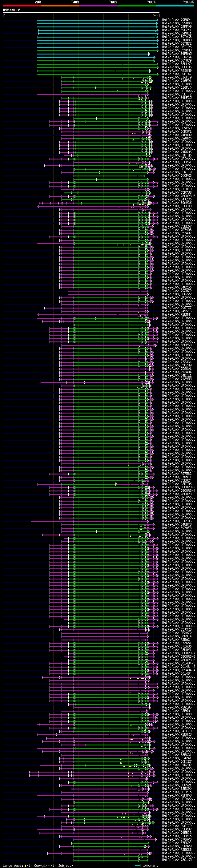Viewport: 197px width, 868px height.
Task: Open the UniRef100_Q9FNP4 hit label
Action: tap(177, 20)
